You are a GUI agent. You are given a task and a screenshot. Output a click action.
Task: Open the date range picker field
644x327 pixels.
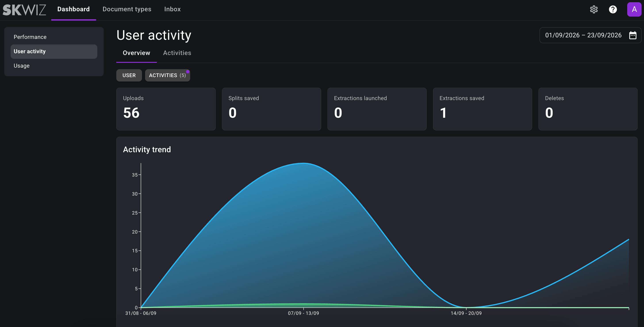pos(590,35)
